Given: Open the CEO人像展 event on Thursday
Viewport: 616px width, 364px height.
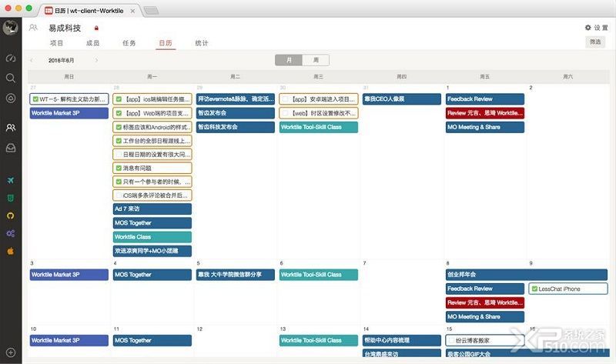Looking at the screenshot, I should point(402,99).
